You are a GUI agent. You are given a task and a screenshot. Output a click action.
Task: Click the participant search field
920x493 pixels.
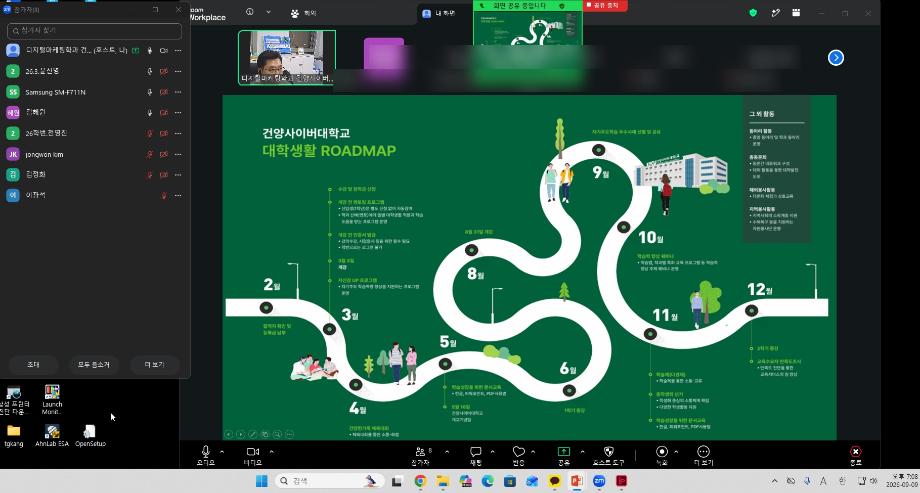95,31
